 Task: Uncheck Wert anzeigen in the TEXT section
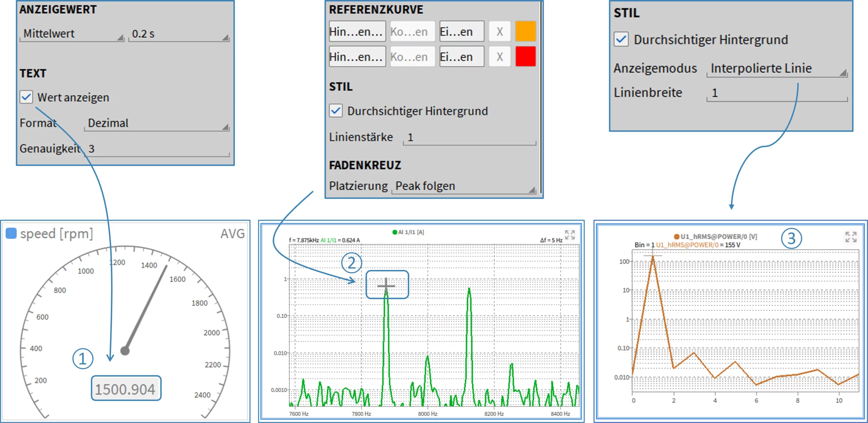26,97
